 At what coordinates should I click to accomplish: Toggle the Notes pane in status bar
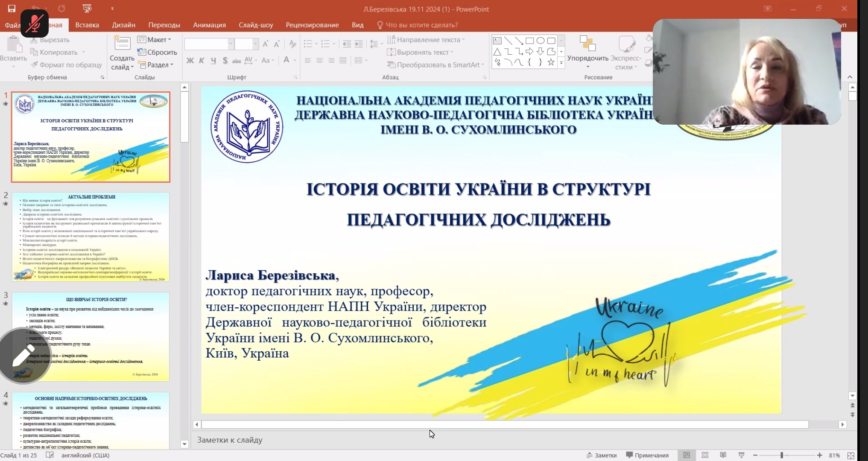(x=602, y=455)
